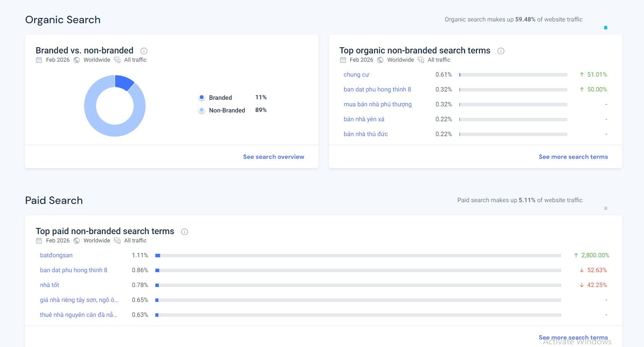The width and height of the screenshot is (644, 347).
Task: Select the Non-Branded legend dot
Action: pos(201,110)
